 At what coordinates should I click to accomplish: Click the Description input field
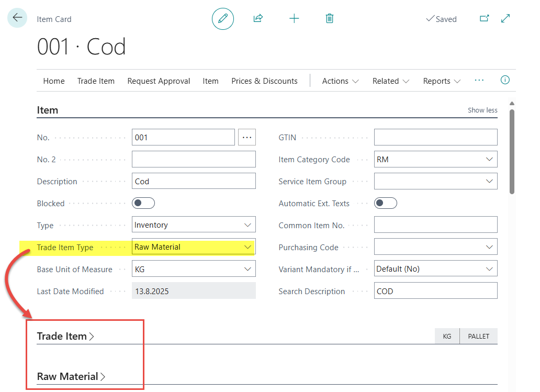(x=194, y=181)
